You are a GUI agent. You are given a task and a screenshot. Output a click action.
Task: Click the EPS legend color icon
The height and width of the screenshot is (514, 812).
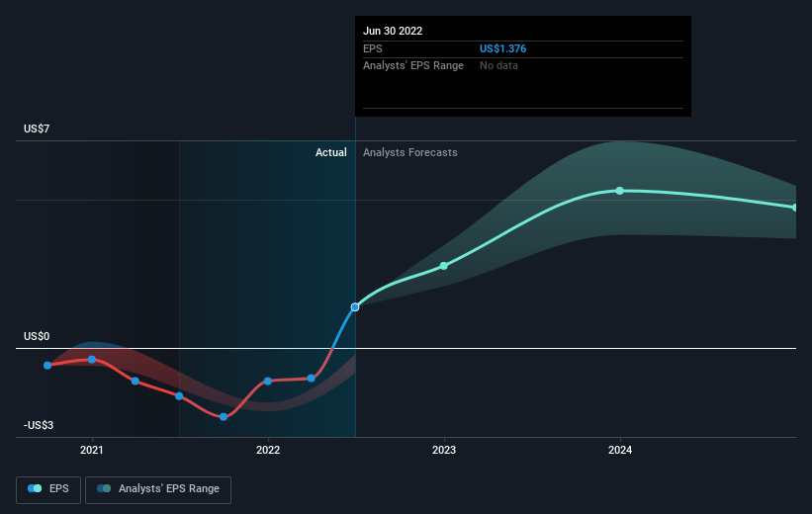tap(35, 488)
